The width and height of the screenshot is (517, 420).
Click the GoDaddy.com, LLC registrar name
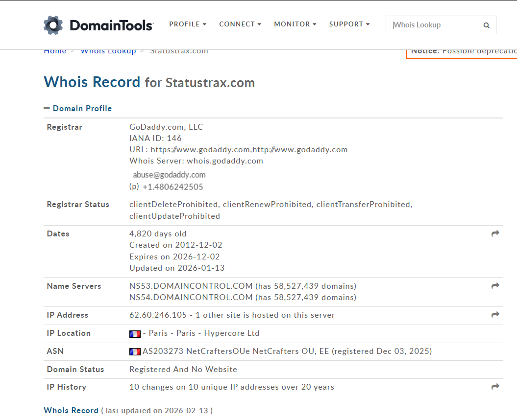click(x=166, y=127)
